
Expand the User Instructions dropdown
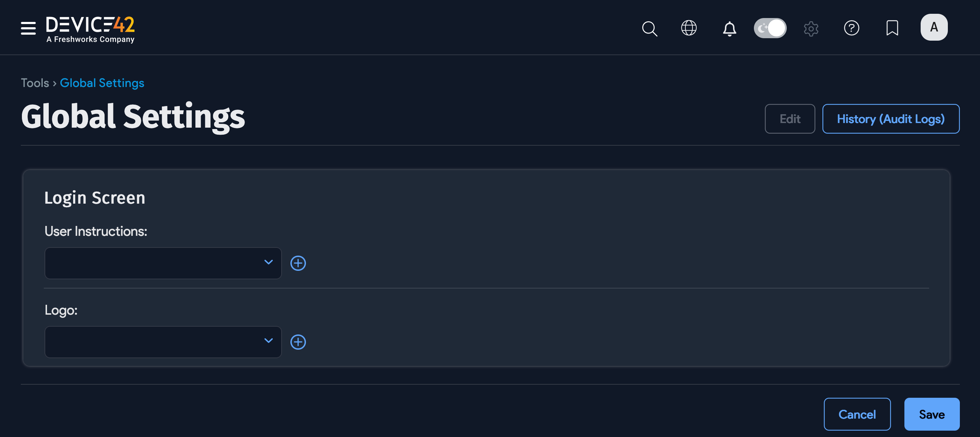click(163, 263)
